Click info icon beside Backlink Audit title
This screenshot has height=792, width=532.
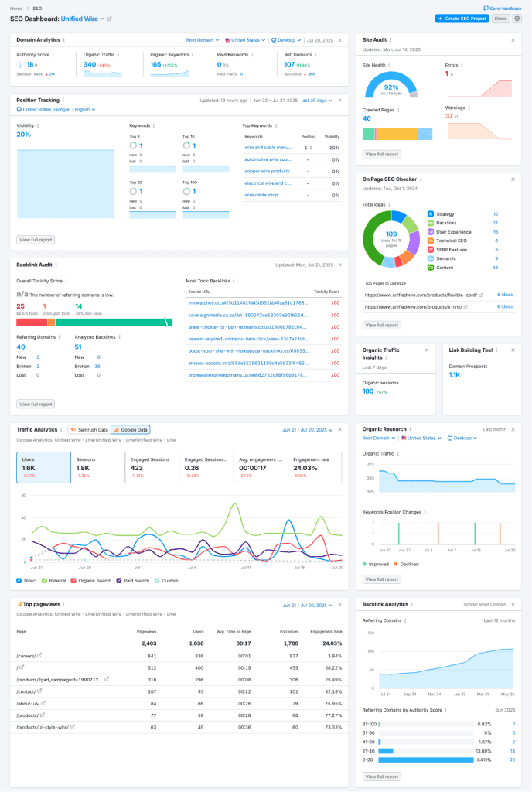pos(57,265)
